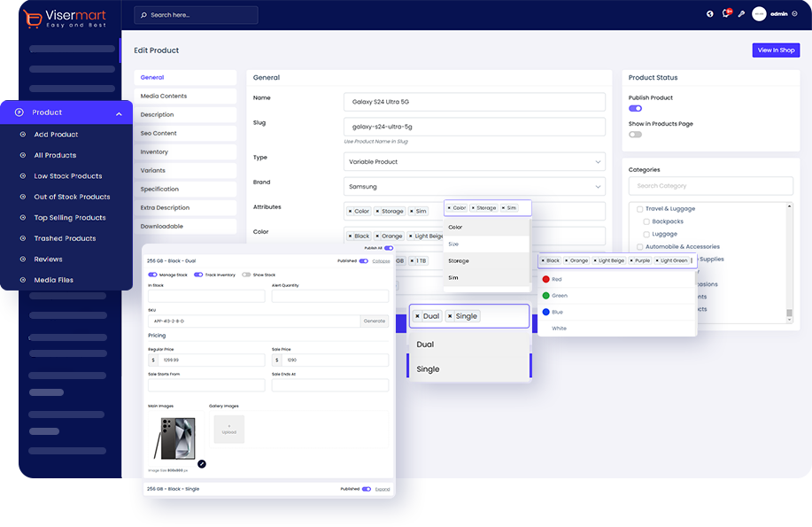
Task: Click the gallery images Upload box
Action: (228, 429)
